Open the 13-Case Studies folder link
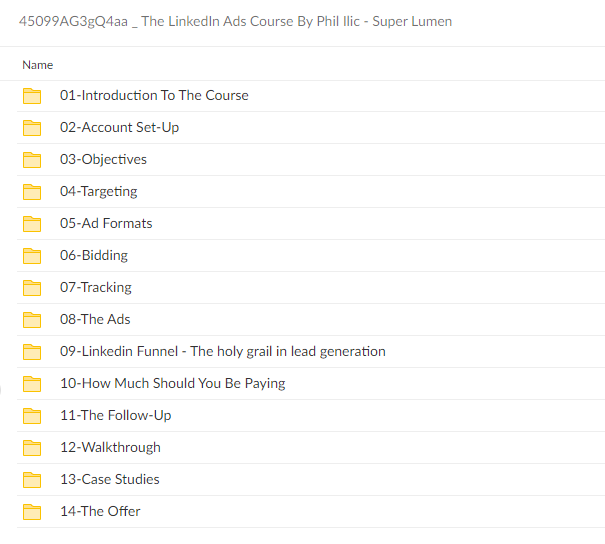The height and width of the screenshot is (544, 605). point(109,480)
